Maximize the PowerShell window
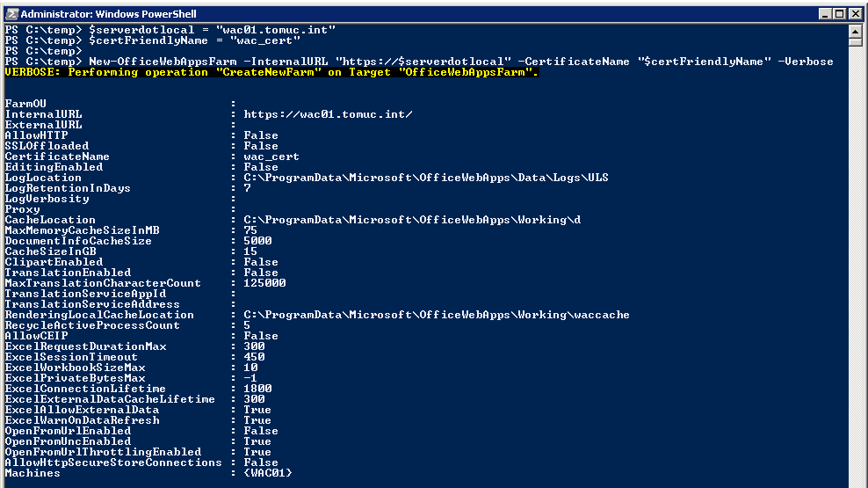This screenshot has width=868, height=488. [841, 13]
